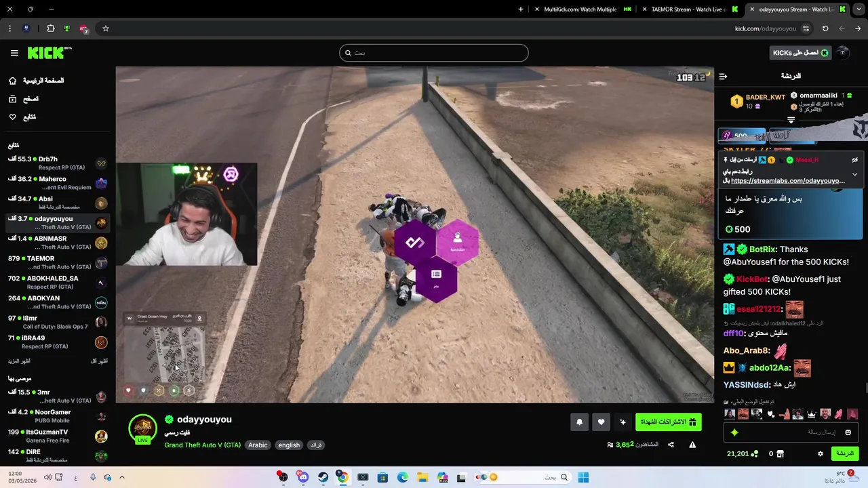The image size is (868, 488).
Task: Open the Kick shop storefront icon
Action: click(x=780, y=453)
